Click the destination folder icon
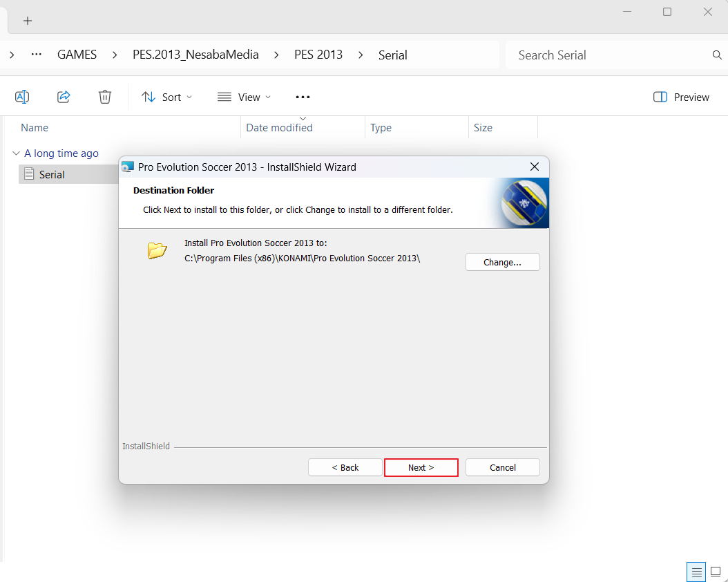The height and width of the screenshot is (582, 728). [157, 250]
